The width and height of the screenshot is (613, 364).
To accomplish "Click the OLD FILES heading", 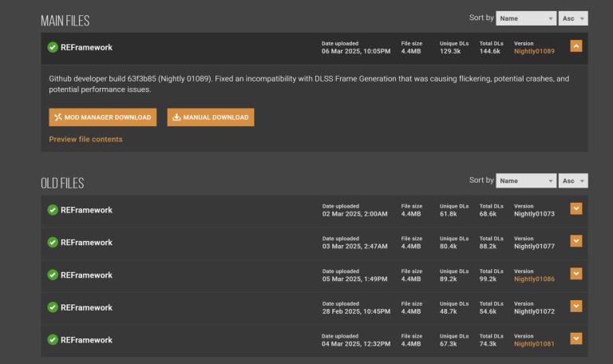I will point(62,183).
